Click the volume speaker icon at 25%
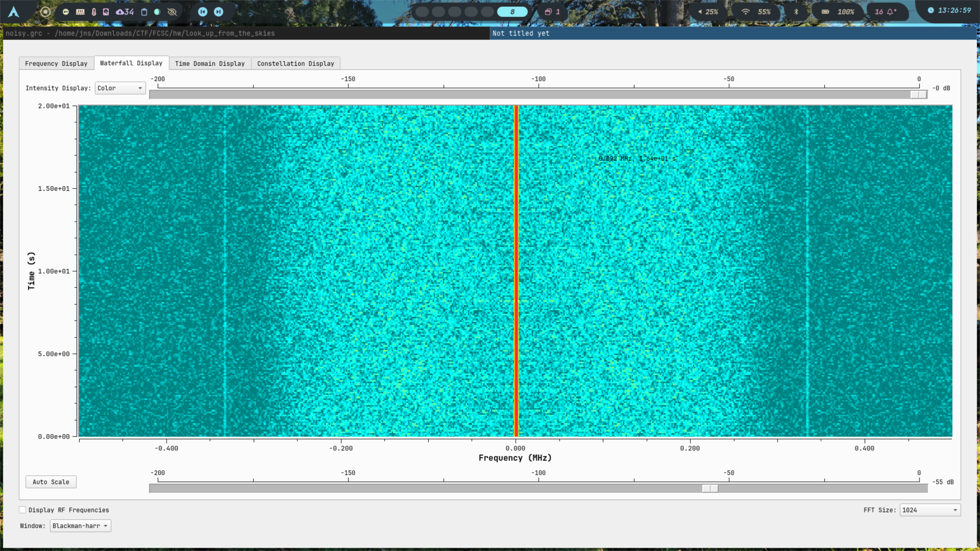 (700, 12)
